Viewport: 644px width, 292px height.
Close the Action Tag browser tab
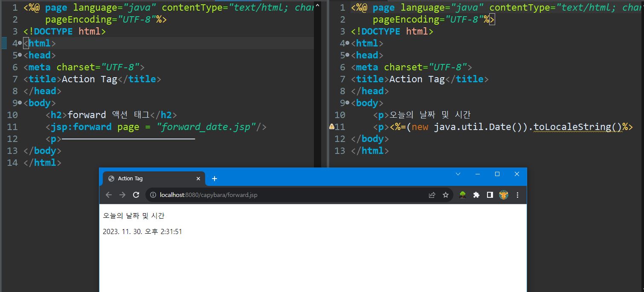pyautogui.click(x=198, y=179)
